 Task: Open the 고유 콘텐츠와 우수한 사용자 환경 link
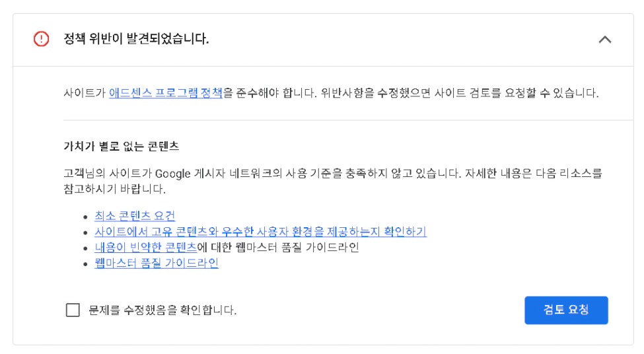[x=260, y=232]
